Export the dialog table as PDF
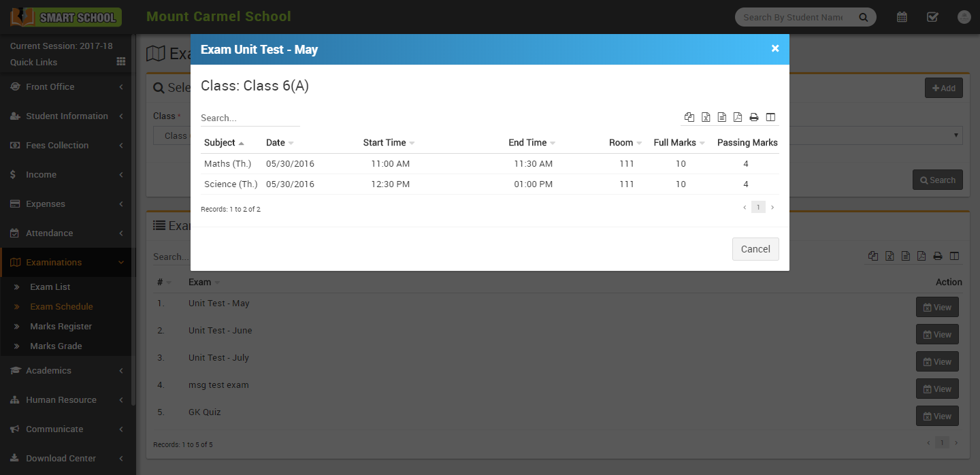Viewport: 980px width, 475px height. 738,117
